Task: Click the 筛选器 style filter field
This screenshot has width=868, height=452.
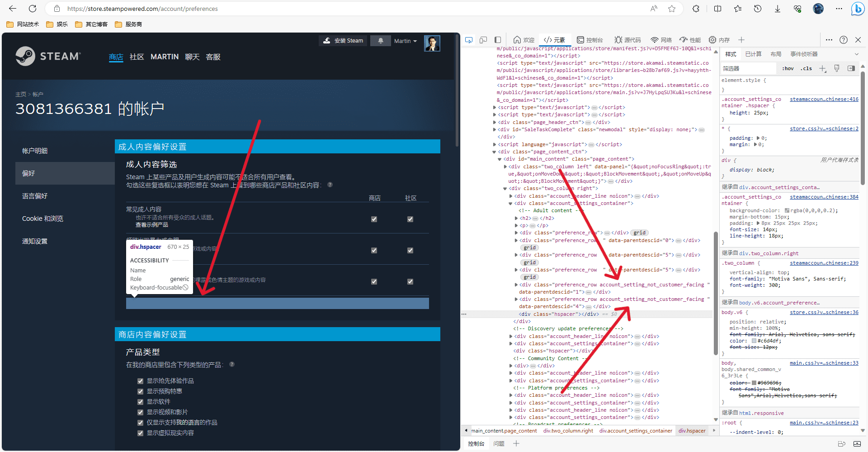Action: pos(749,68)
